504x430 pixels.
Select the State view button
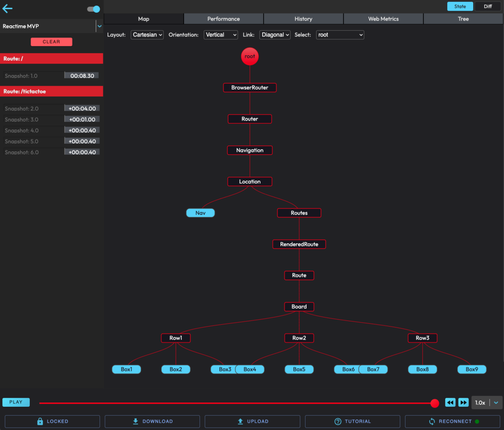460,6
